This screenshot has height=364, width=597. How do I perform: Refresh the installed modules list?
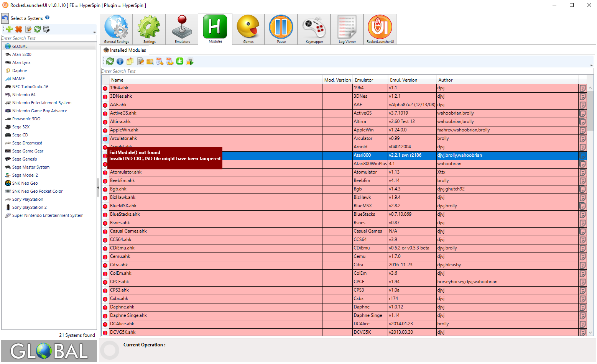click(x=110, y=61)
